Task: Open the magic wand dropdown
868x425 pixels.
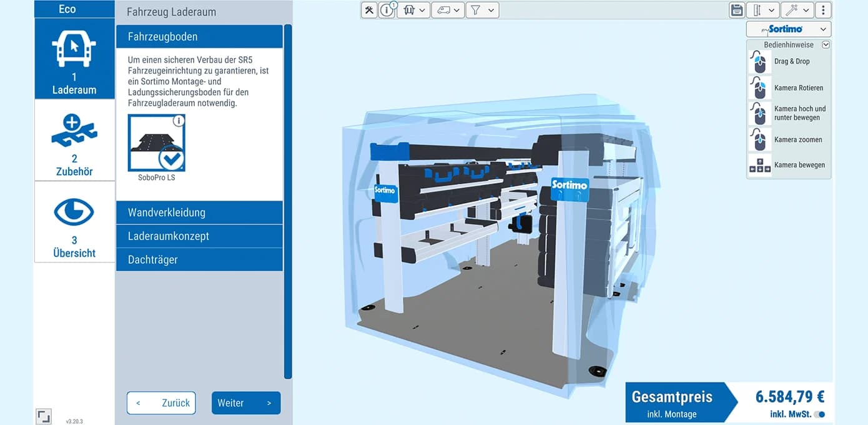Action: coord(797,10)
